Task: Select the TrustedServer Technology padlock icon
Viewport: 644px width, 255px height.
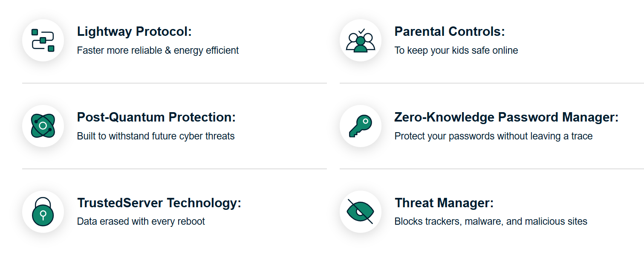Action: (43, 212)
